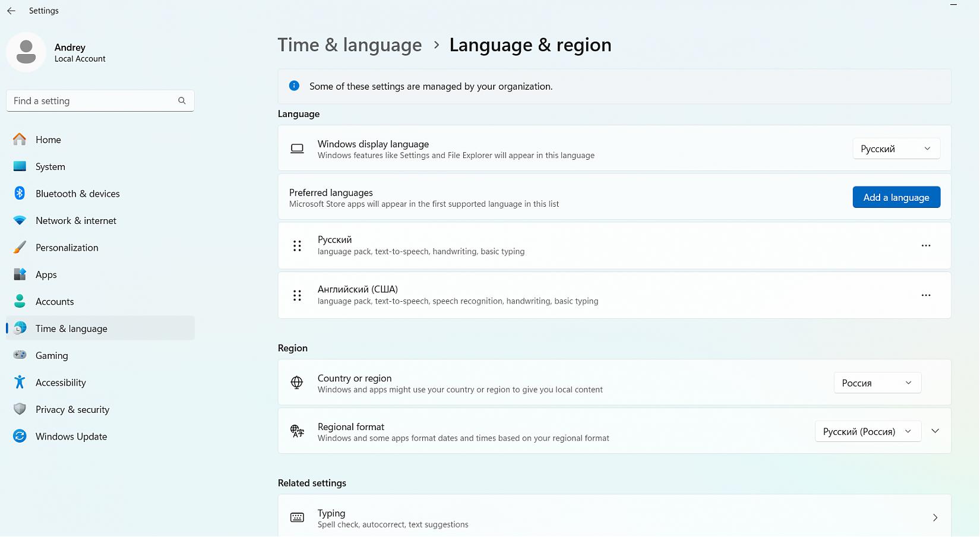Click the search magnifier icon
The image size is (980, 537).
182,101
